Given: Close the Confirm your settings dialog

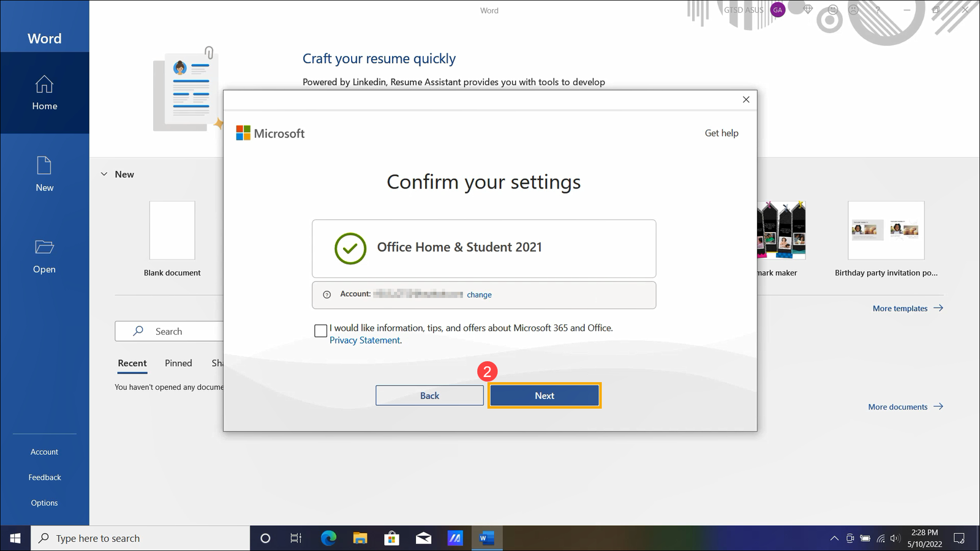Looking at the screenshot, I should (746, 99).
